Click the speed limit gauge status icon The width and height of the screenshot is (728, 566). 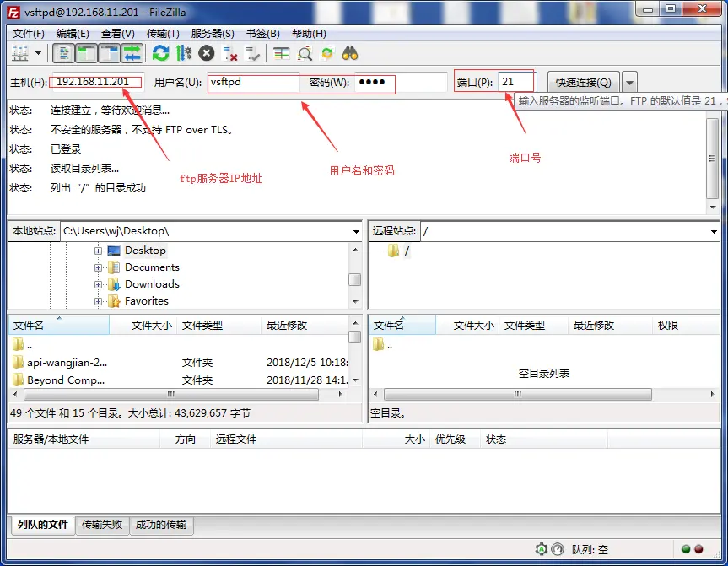point(557,549)
